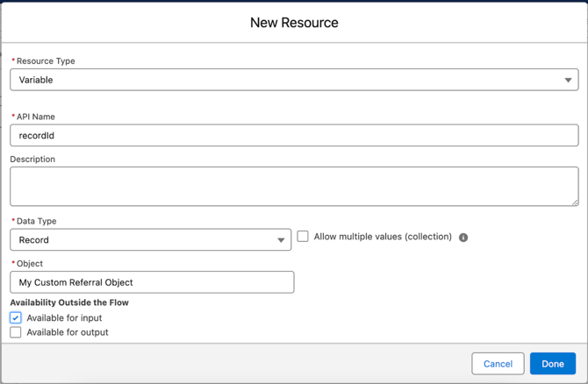
Task: Click the "Available for output" label text
Action: 68,332
